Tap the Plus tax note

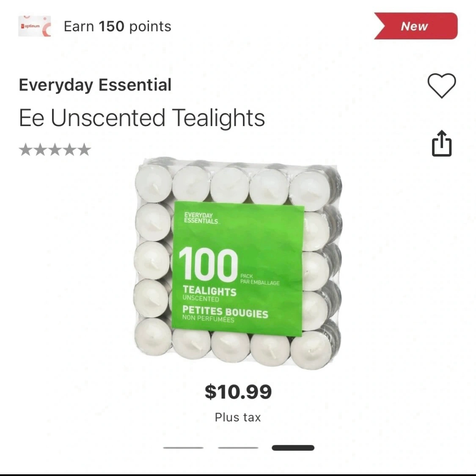pos(238,418)
